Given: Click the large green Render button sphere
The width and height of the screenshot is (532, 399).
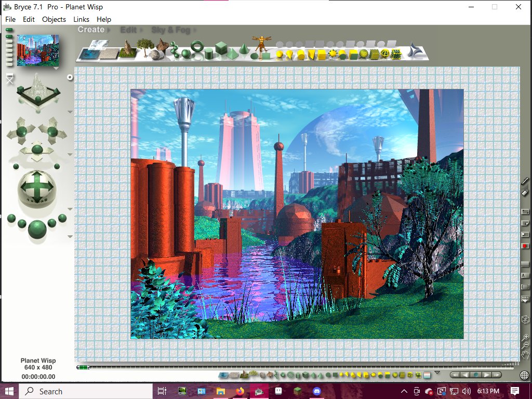Looking at the screenshot, I should pyautogui.click(x=37, y=229).
